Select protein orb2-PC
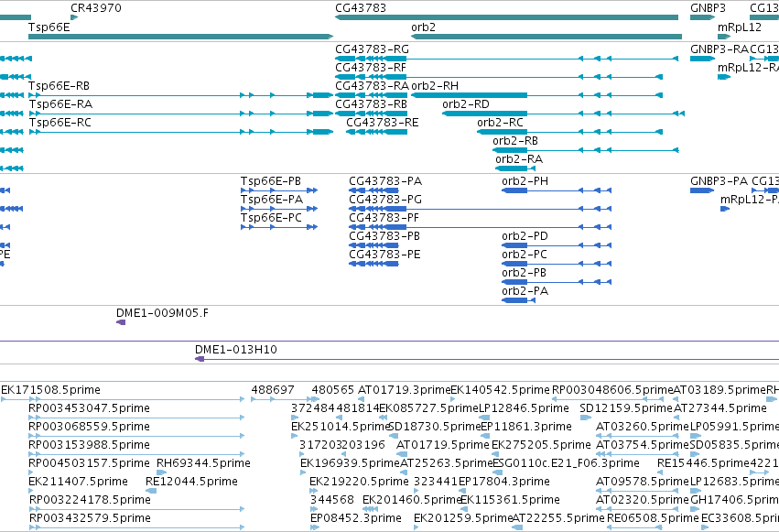Screen dimensions: 779x532 pyautogui.click(x=557, y=264)
